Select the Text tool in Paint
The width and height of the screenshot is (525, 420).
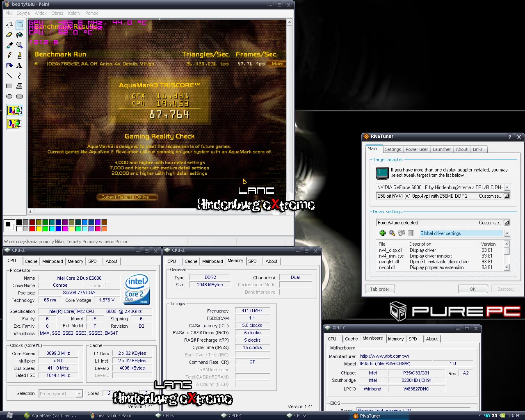(19, 66)
